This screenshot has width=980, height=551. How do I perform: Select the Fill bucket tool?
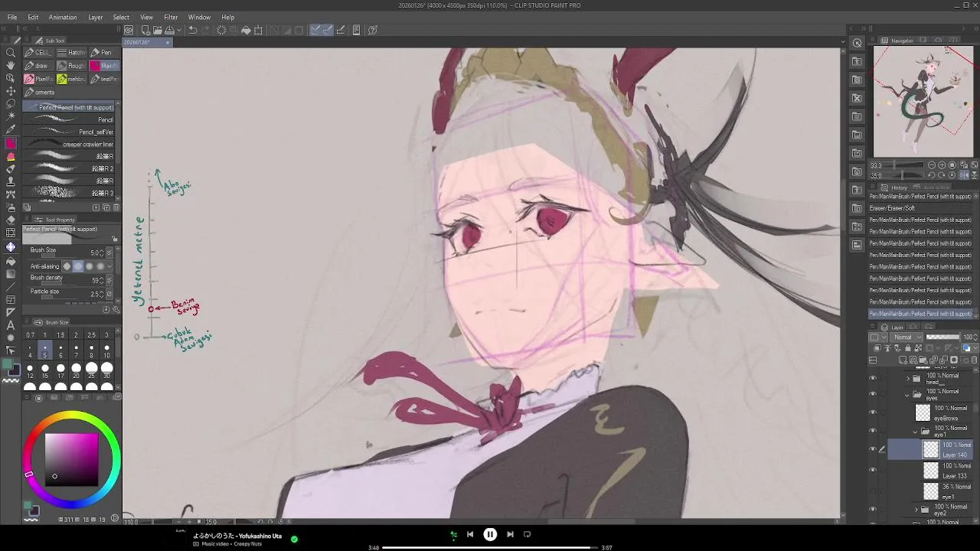click(11, 261)
